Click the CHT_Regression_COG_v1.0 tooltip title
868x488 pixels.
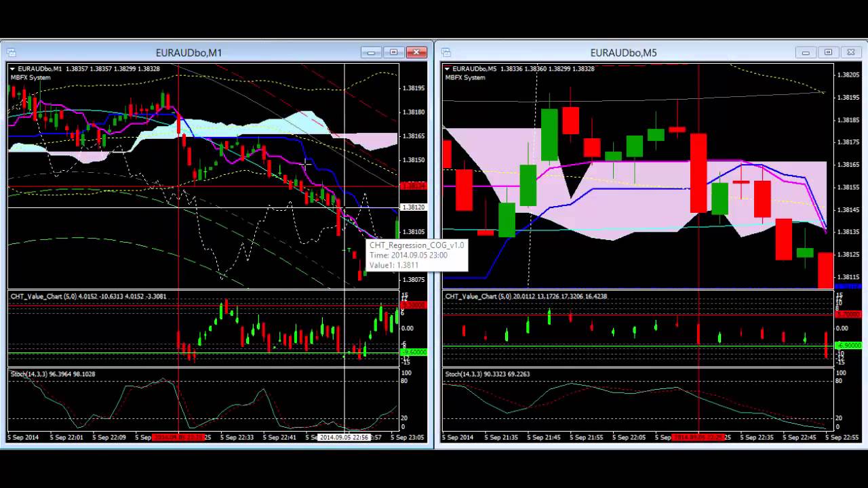click(416, 245)
